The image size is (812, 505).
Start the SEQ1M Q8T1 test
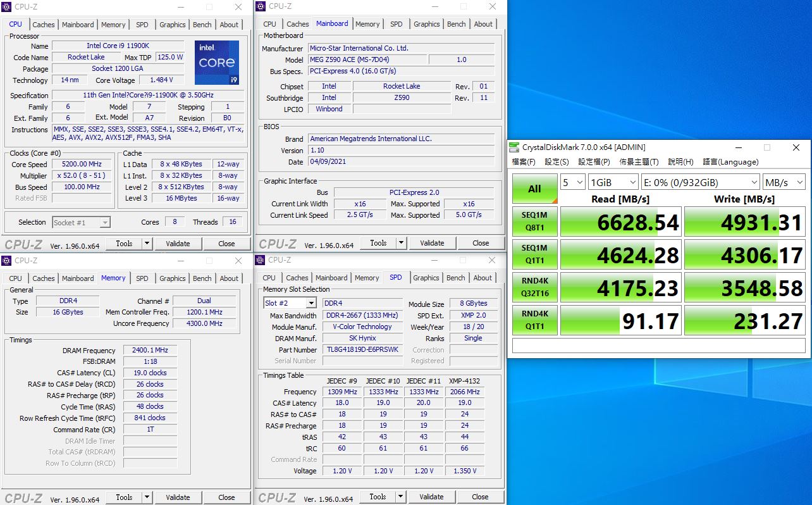pos(534,221)
